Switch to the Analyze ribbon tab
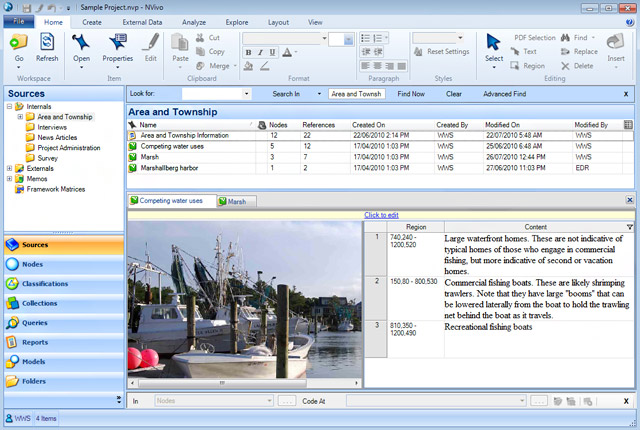This screenshot has width=640, height=430. [194, 22]
